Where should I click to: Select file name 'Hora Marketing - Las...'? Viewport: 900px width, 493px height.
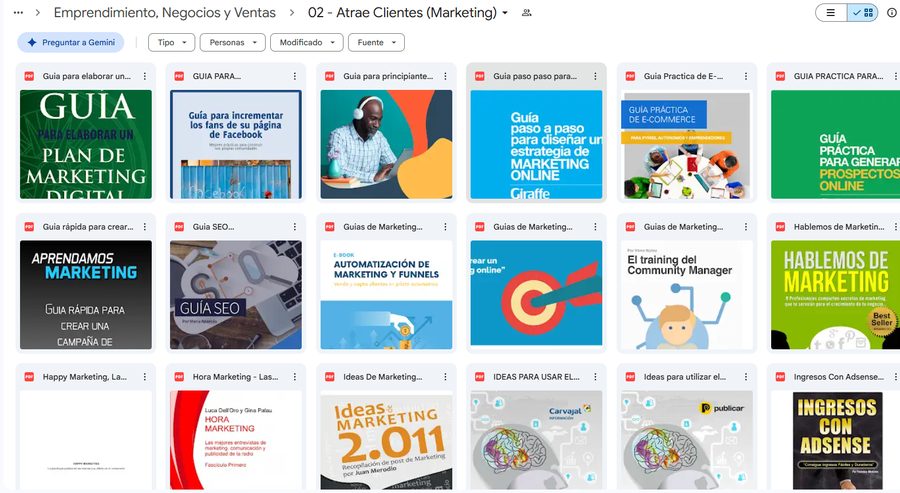pyautogui.click(x=235, y=377)
